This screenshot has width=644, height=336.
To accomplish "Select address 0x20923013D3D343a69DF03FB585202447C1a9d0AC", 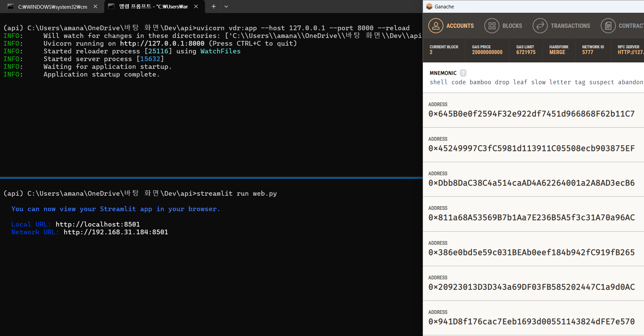I will [x=531, y=287].
